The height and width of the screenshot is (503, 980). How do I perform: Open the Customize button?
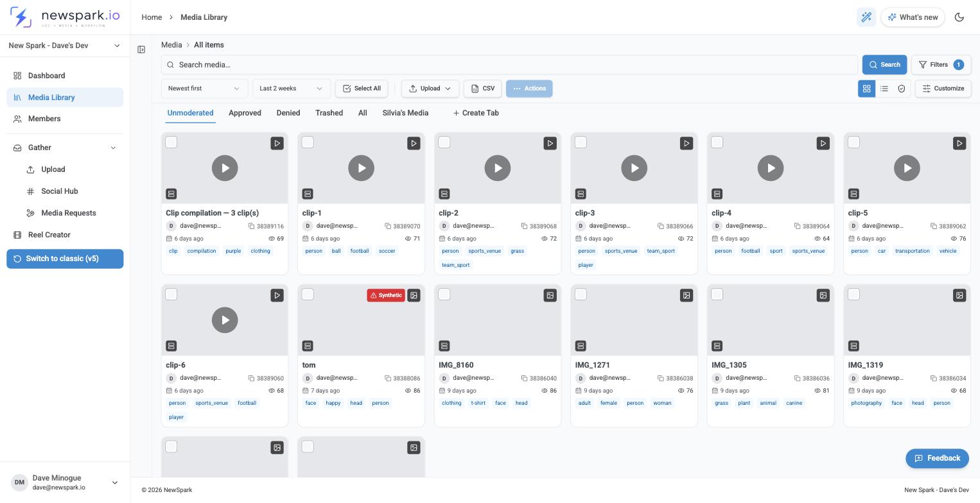pos(943,89)
